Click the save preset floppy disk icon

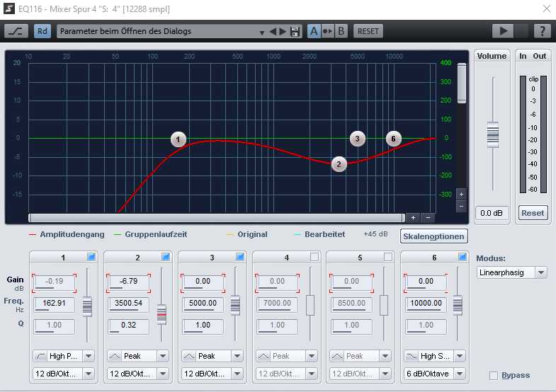(296, 31)
